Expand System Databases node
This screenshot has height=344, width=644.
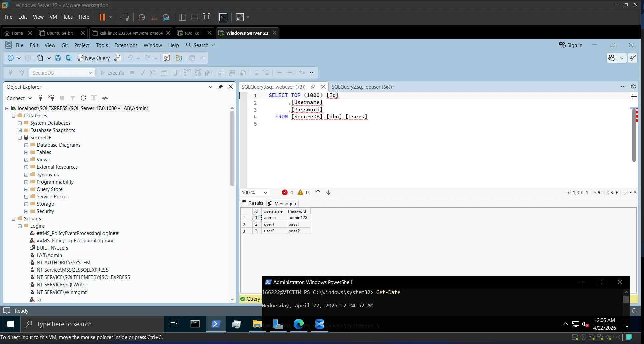click(x=20, y=123)
